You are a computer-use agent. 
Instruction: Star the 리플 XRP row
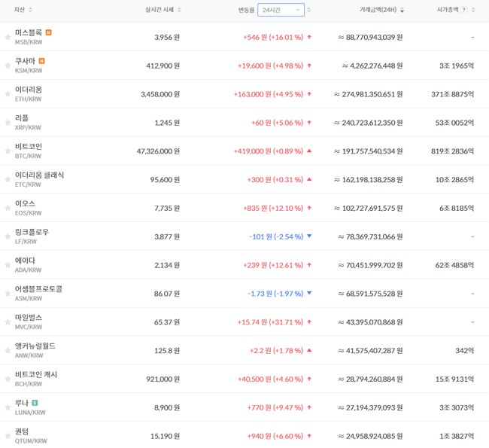click(8, 123)
